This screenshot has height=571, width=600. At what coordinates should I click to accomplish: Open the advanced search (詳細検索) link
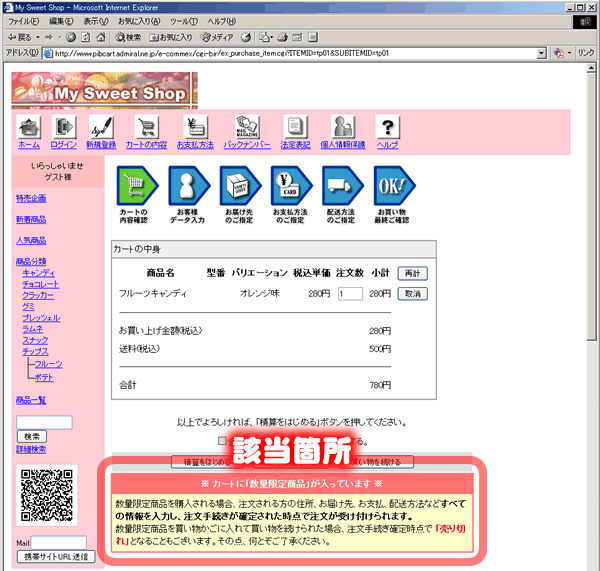pyautogui.click(x=31, y=449)
